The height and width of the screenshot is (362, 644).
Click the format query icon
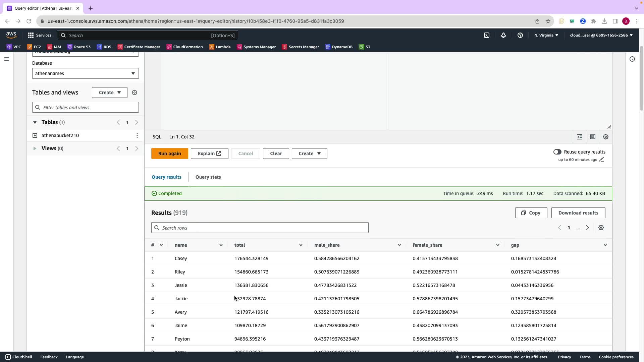(x=579, y=137)
